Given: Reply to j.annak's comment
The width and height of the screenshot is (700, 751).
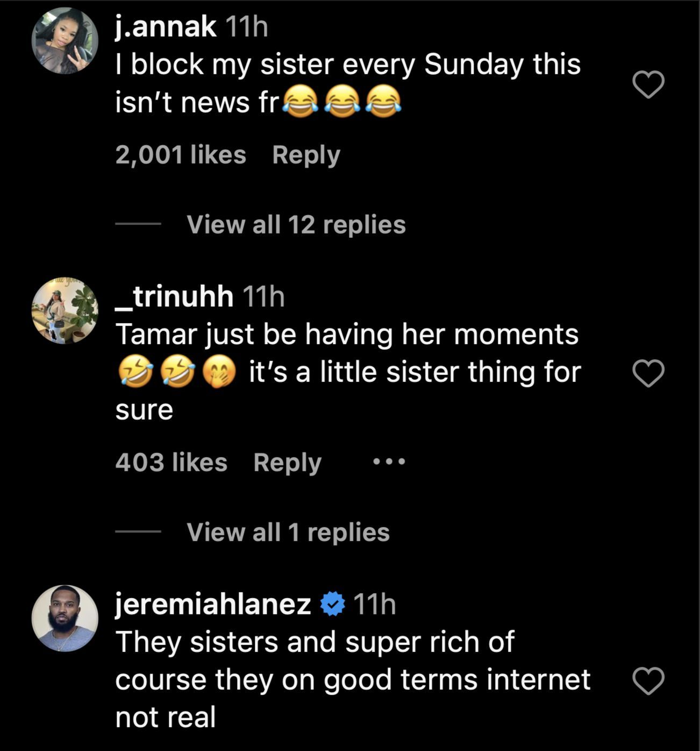Looking at the screenshot, I should (x=306, y=155).
